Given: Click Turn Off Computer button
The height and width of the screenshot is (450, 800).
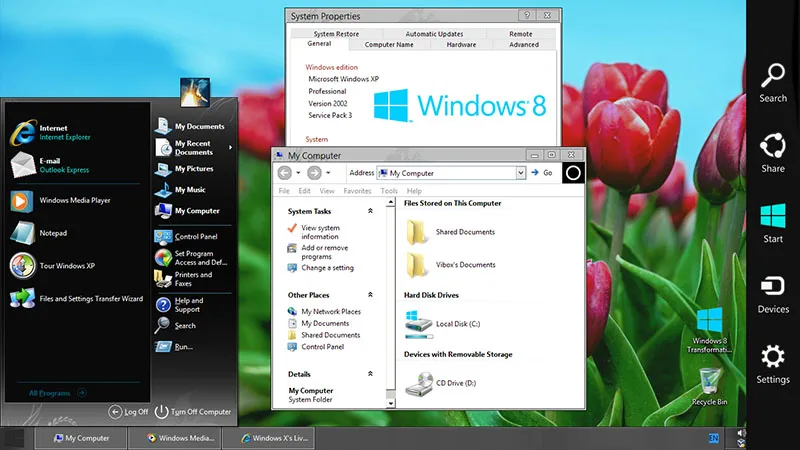Looking at the screenshot, I should pyautogui.click(x=193, y=412).
